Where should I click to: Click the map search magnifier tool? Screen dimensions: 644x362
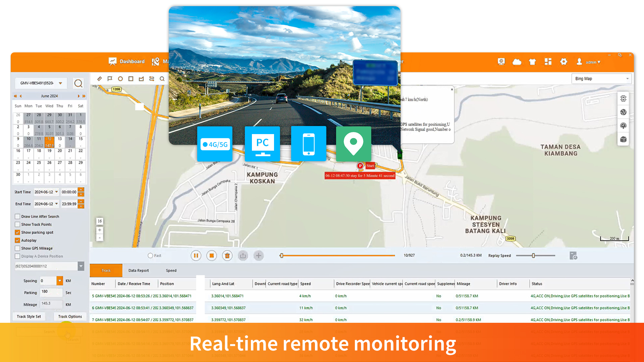(x=162, y=79)
